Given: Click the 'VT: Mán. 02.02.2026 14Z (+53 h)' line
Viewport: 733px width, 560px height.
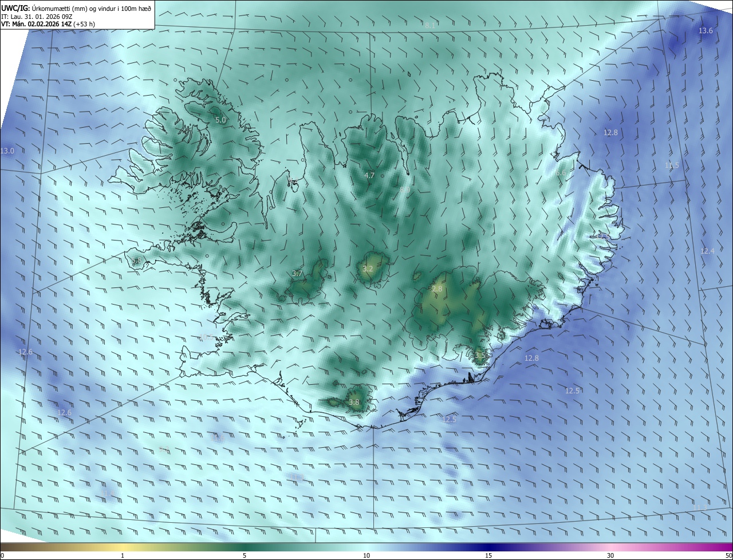Looking at the screenshot, I should (48, 24).
